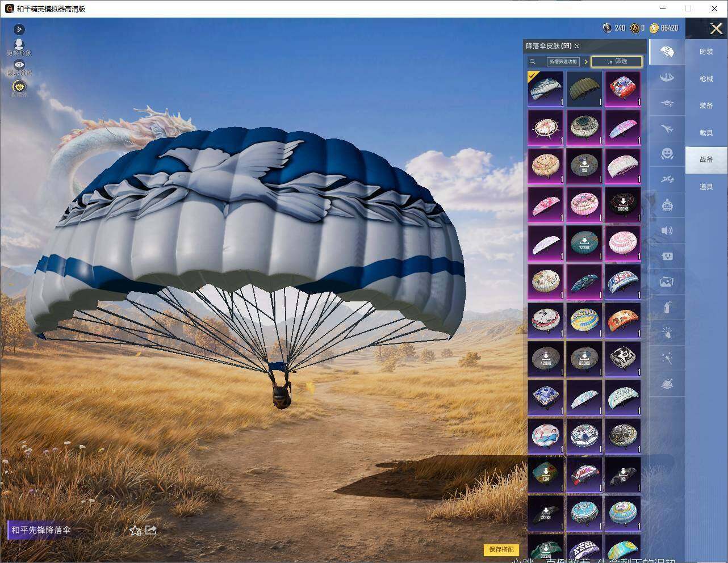This screenshot has height=563, width=728.
Task: Click the search magnifier in skin list
Action: (x=533, y=61)
